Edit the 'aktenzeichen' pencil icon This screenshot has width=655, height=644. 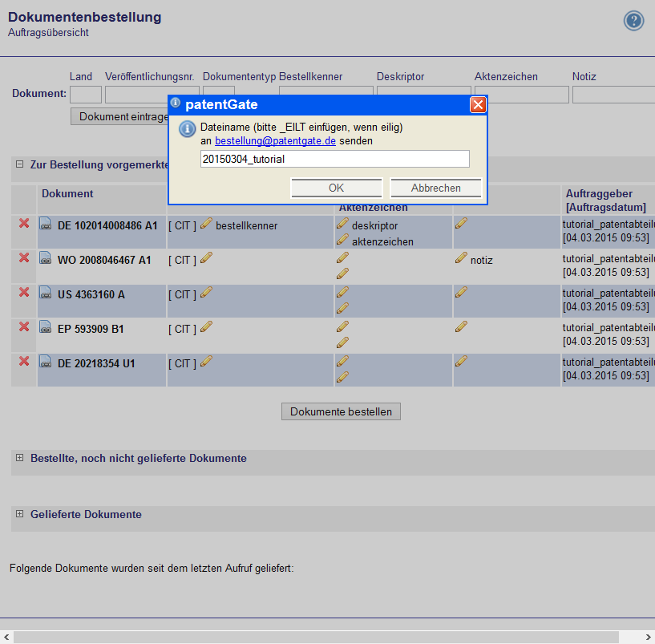tap(342, 240)
